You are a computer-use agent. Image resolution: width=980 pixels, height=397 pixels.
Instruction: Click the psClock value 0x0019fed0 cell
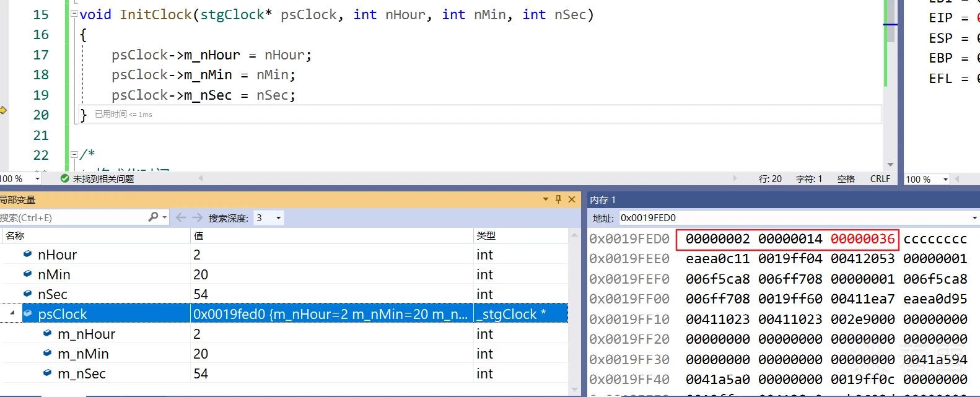click(x=331, y=314)
